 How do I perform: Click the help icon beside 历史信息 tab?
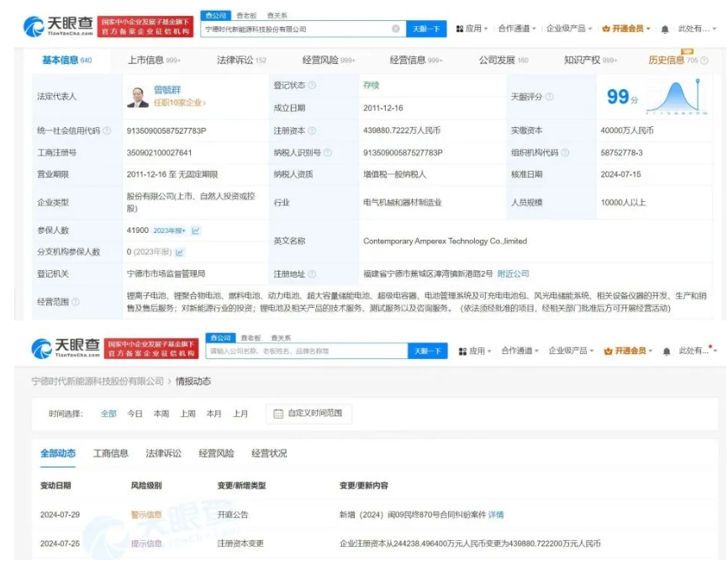(x=704, y=61)
